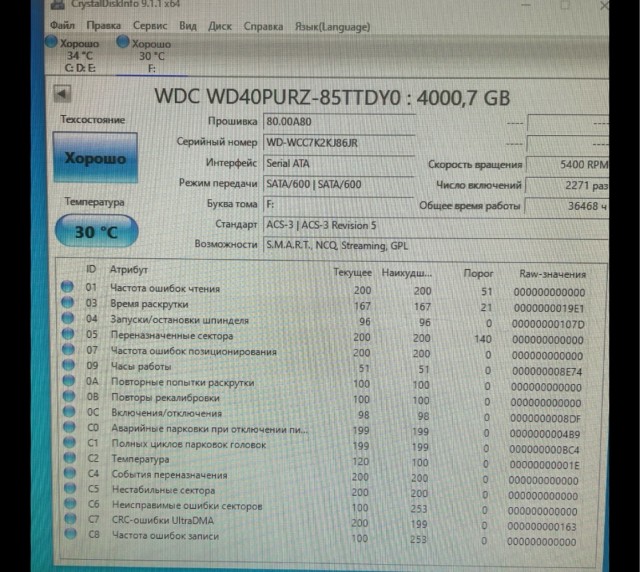Click the raw value 00000008E74
Screen dimensions: 640x572
547,372
